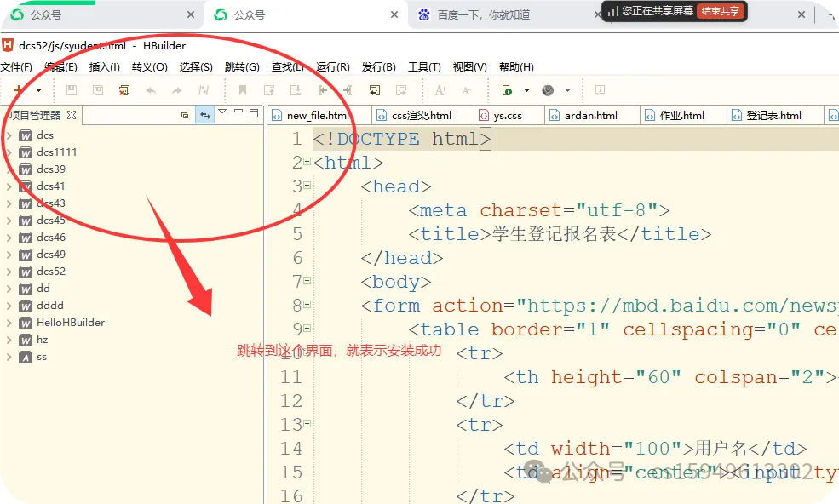Toggle Link with Editor in project manager
This screenshot has width=839, height=504.
(205, 114)
